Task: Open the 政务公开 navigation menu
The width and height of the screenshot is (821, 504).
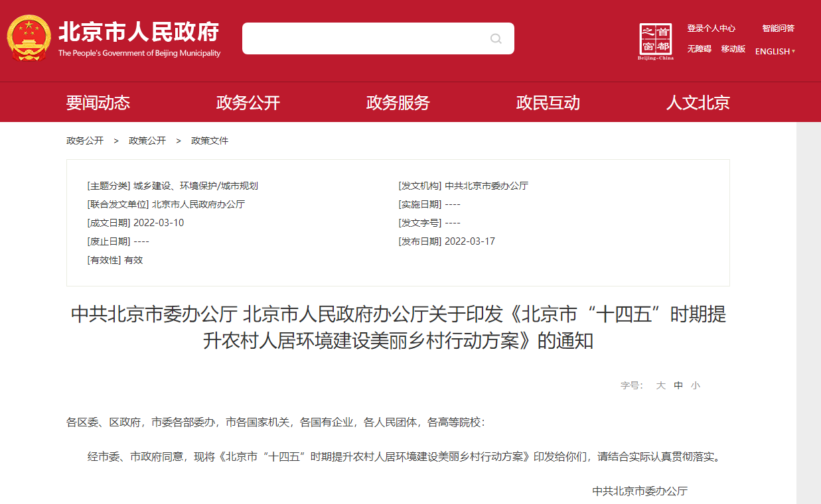Action: (248, 103)
